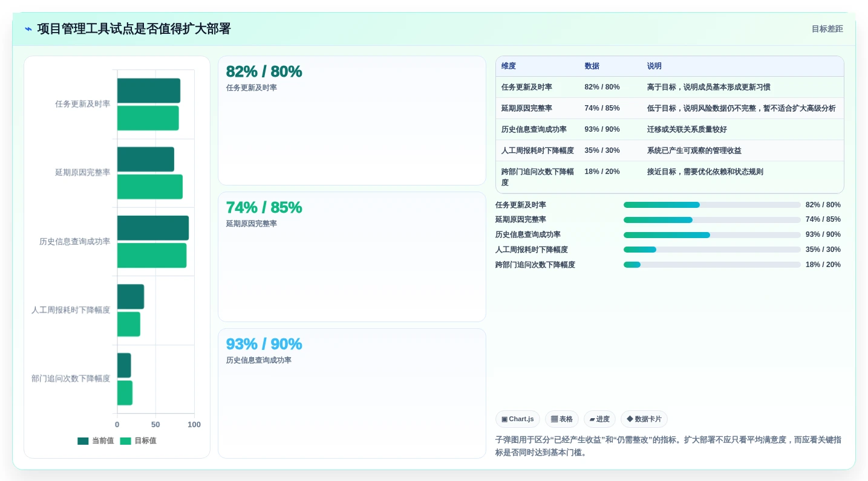Click the 目标值 chart bar for 任务更新及时率

[x=148, y=118]
